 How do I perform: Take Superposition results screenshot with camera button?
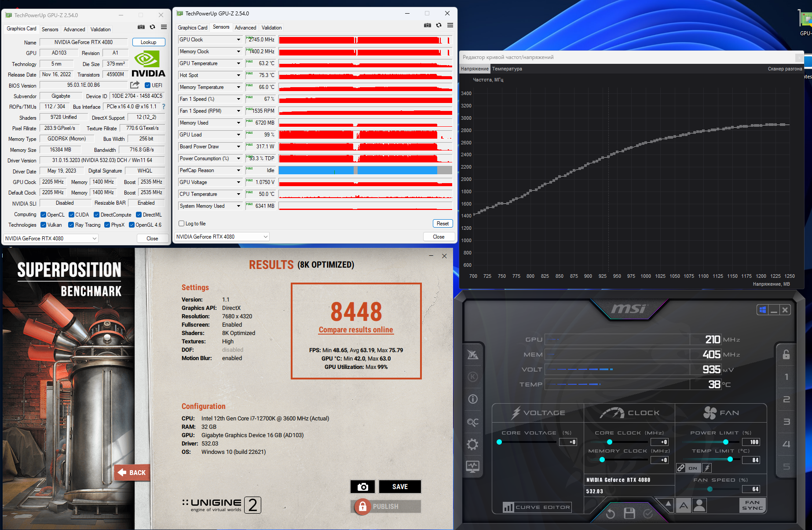(363, 487)
